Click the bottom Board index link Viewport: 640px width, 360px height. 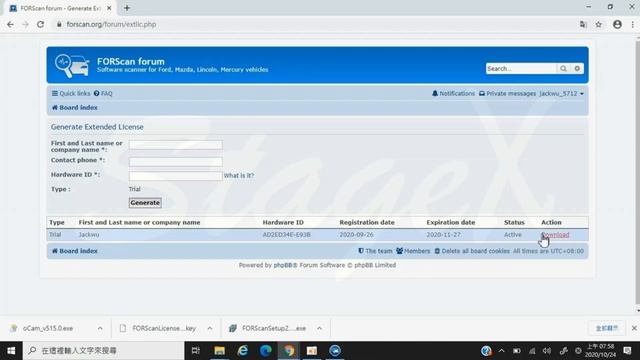pos(75,251)
